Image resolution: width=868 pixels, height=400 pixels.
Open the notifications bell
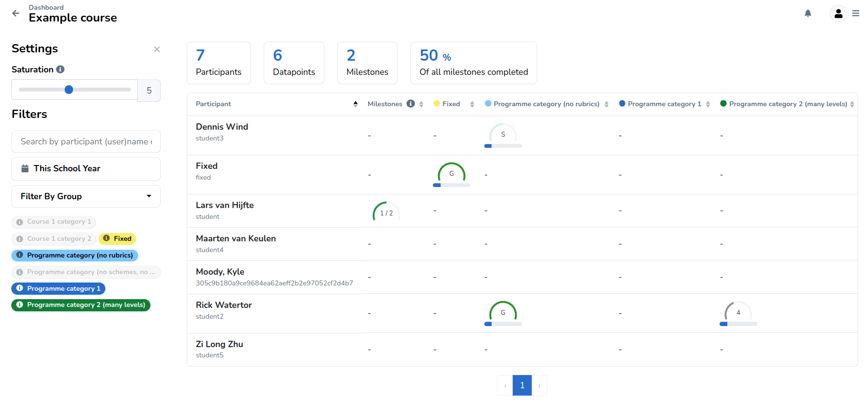[x=808, y=13]
